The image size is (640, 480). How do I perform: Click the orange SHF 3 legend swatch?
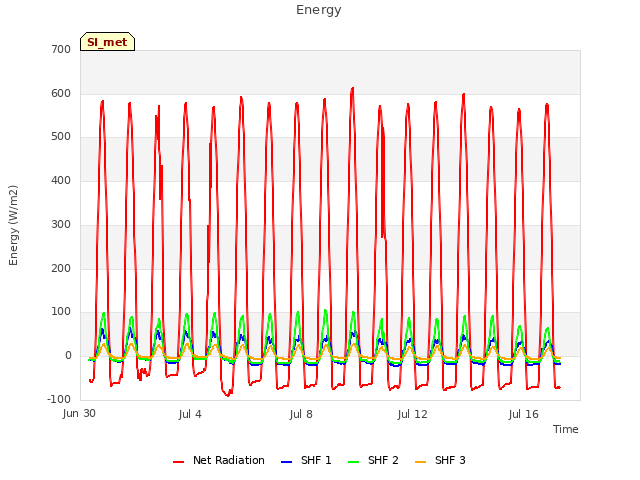(x=420, y=462)
